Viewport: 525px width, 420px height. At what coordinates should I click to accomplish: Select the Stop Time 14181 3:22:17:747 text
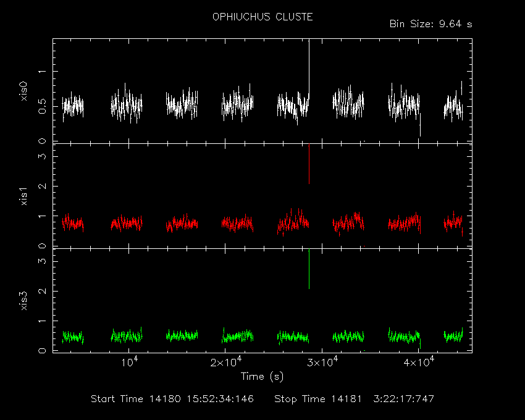tap(355, 399)
